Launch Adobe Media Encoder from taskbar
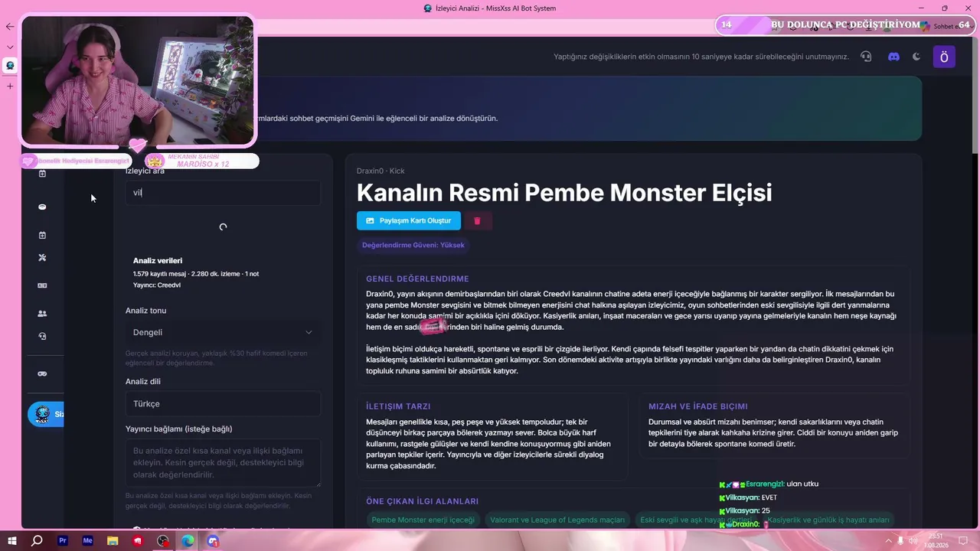The image size is (980, 551). click(87, 541)
